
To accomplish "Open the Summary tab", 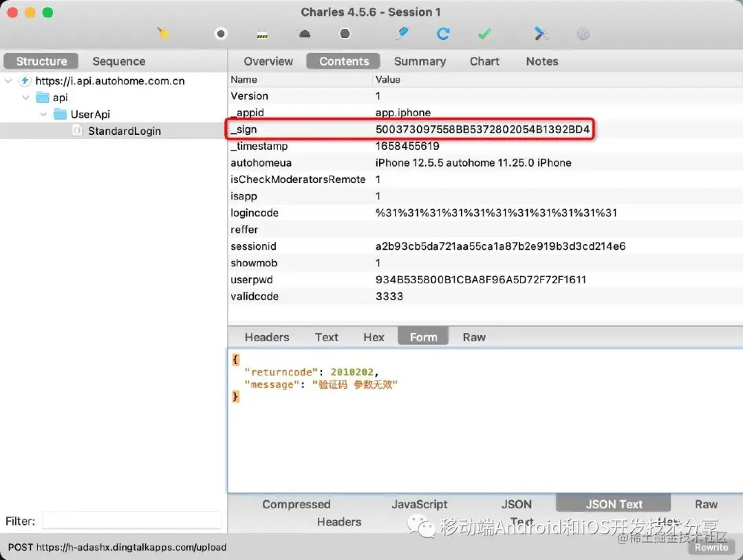I will [420, 61].
